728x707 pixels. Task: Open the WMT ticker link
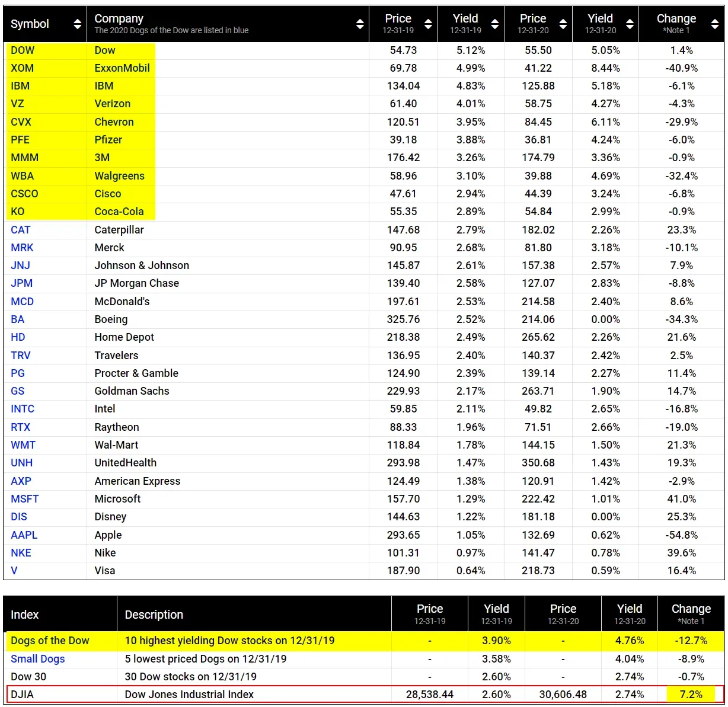click(23, 445)
